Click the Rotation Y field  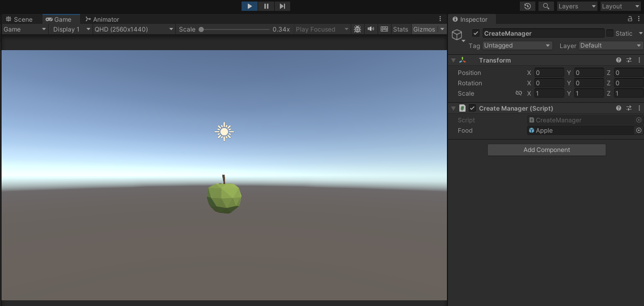pyautogui.click(x=589, y=83)
